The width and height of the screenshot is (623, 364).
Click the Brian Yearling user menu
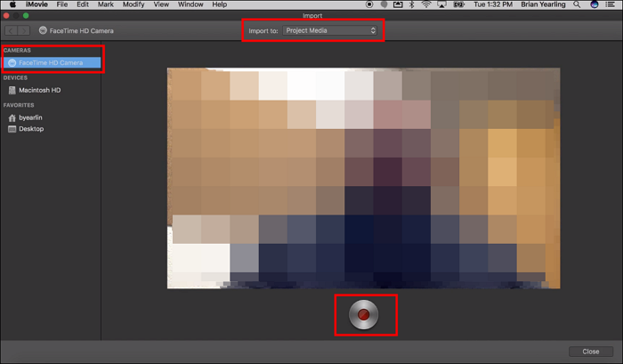click(543, 4)
